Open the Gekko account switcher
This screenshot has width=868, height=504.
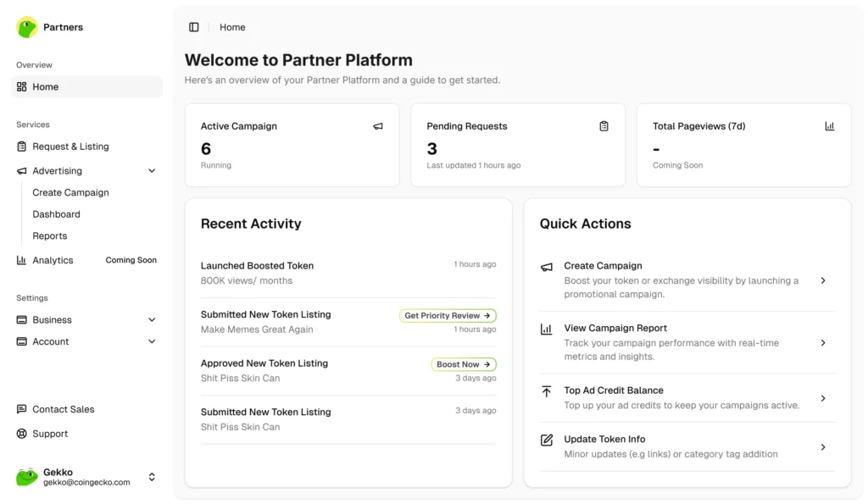point(152,476)
